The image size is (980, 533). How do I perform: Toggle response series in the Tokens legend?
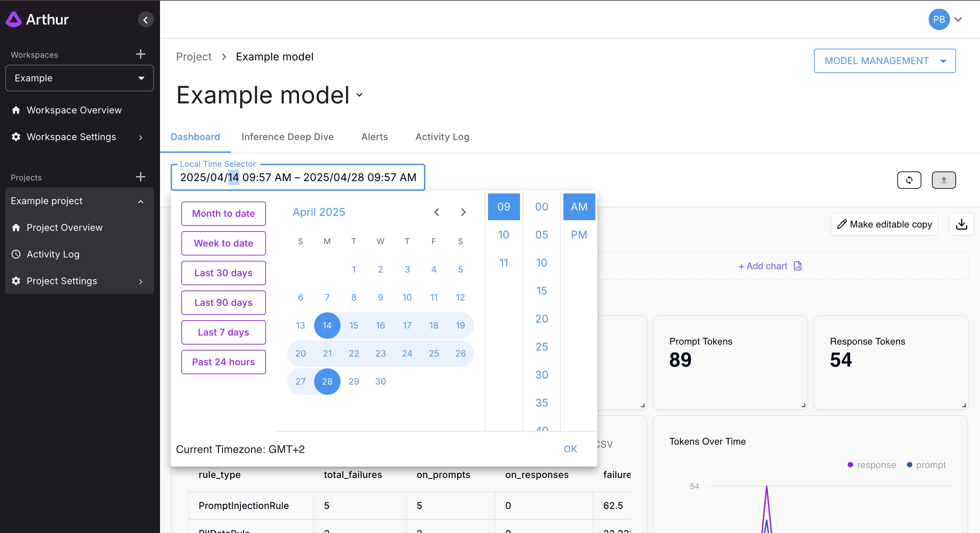(x=872, y=465)
